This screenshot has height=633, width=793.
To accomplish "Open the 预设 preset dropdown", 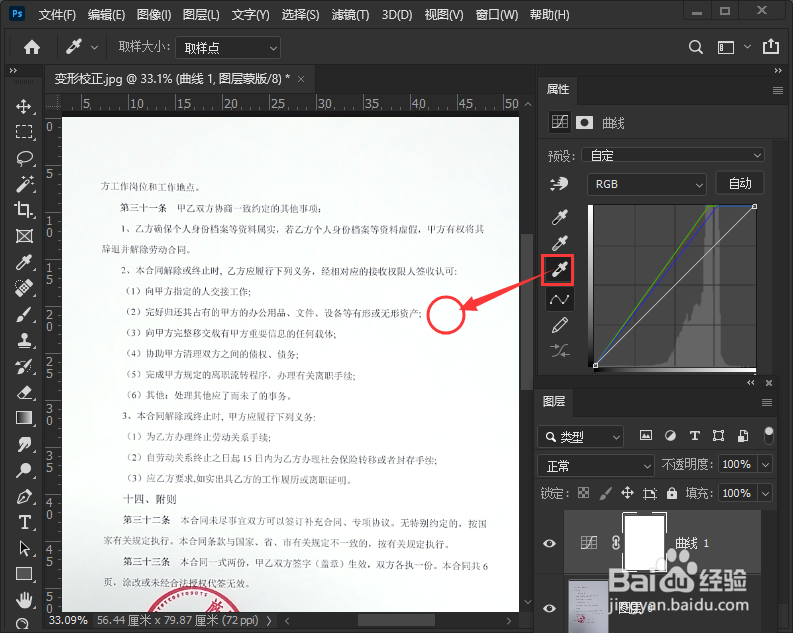I will click(x=673, y=155).
